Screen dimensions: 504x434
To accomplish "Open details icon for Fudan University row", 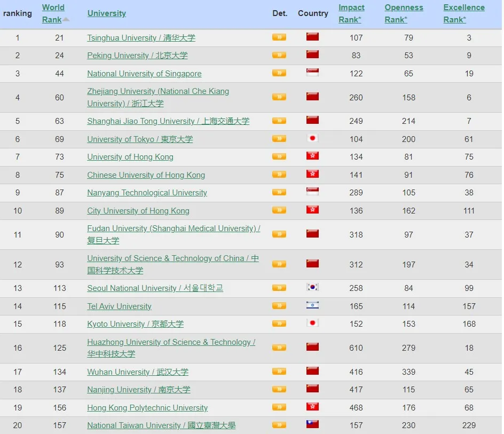I will 279,234.
